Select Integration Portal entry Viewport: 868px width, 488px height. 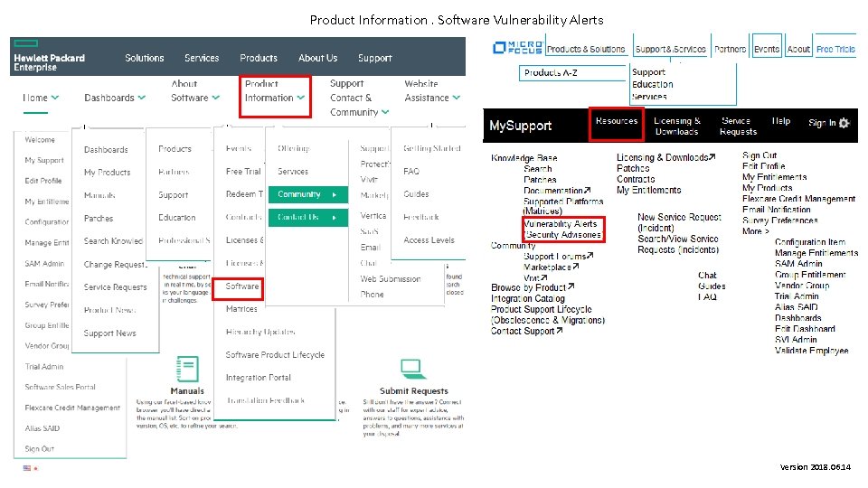(x=258, y=378)
